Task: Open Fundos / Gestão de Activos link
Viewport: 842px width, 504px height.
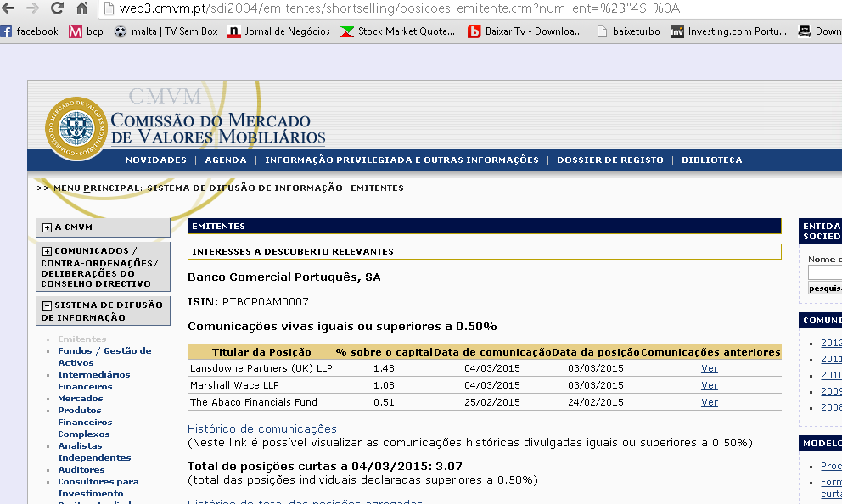Action: tap(104, 356)
